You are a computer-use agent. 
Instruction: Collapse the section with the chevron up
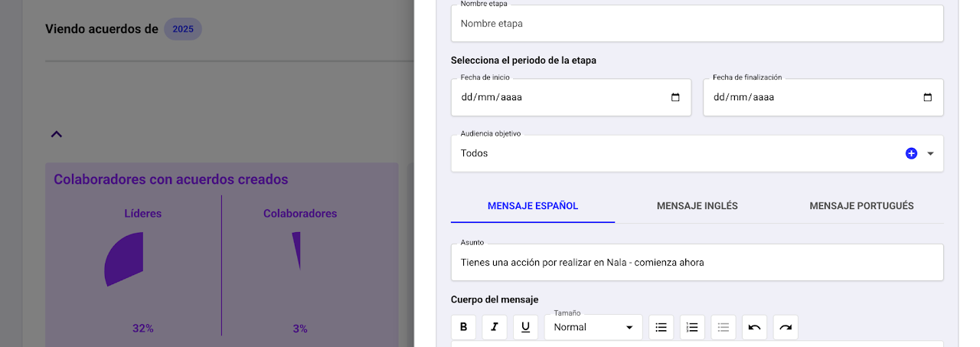coord(56,134)
